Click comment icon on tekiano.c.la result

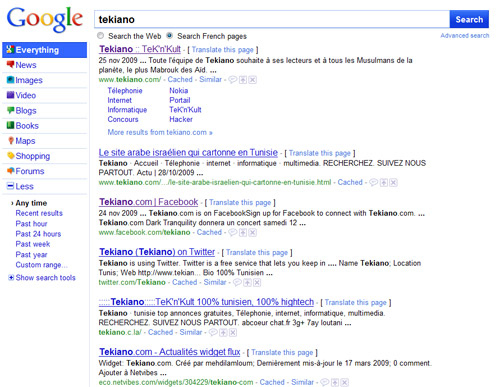tap(213, 332)
